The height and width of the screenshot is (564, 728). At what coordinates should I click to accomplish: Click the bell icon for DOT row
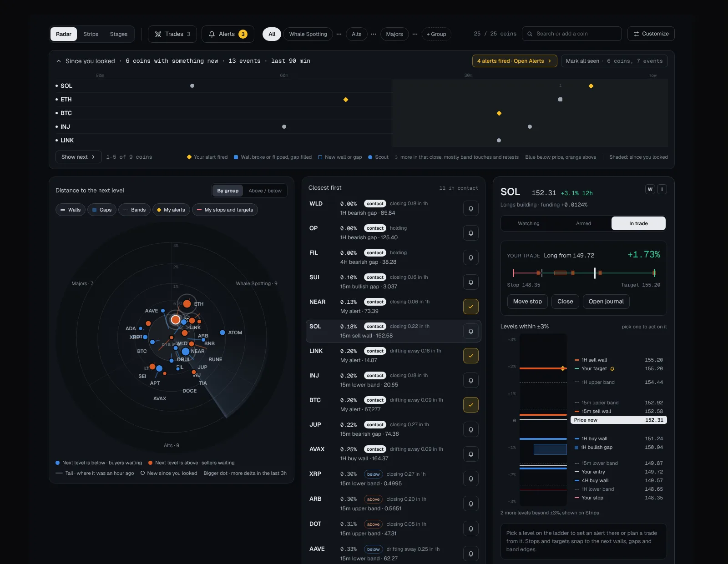tap(471, 529)
